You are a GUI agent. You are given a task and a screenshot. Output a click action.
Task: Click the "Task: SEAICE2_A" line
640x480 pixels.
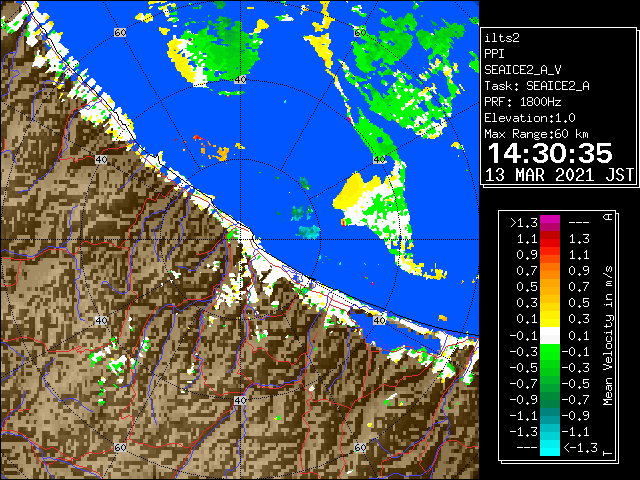(x=537, y=86)
